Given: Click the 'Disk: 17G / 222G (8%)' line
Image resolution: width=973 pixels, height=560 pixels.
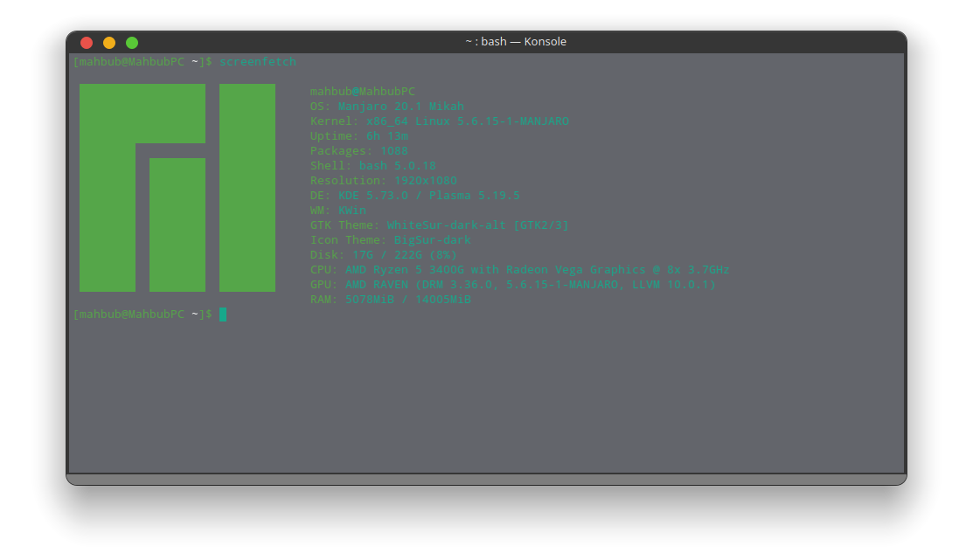Looking at the screenshot, I should coord(384,255).
